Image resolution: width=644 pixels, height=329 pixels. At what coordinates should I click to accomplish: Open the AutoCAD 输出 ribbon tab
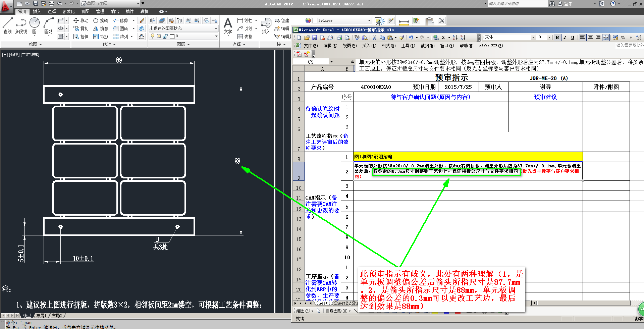115,11
